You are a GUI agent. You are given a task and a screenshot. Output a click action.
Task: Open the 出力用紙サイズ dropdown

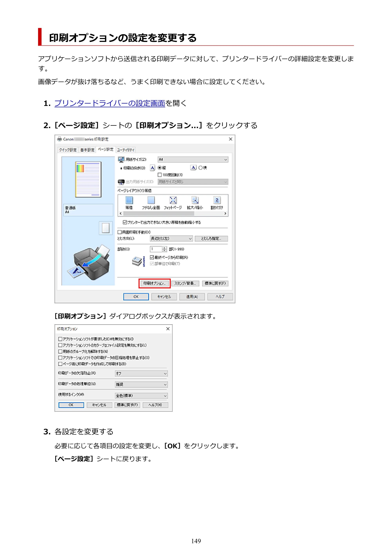193,182
